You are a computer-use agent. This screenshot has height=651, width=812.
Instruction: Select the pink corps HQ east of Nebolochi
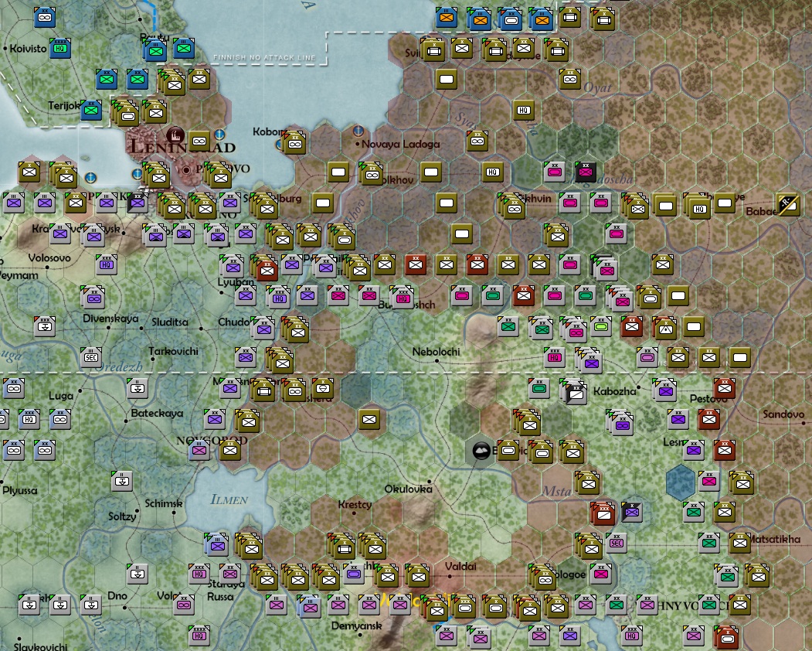pyautogui.click(x=555, y=357)
